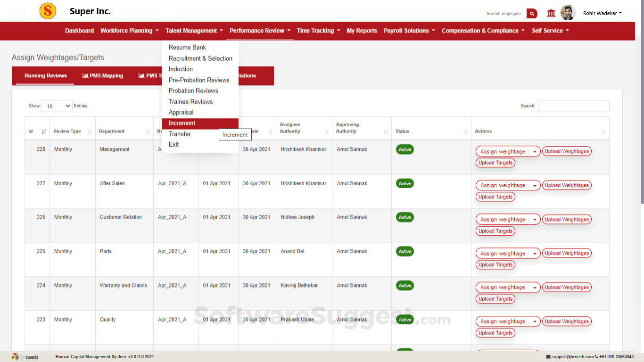
Task: Click Kaviraj Belhekar assignee cell
Action: coord(299,285)
